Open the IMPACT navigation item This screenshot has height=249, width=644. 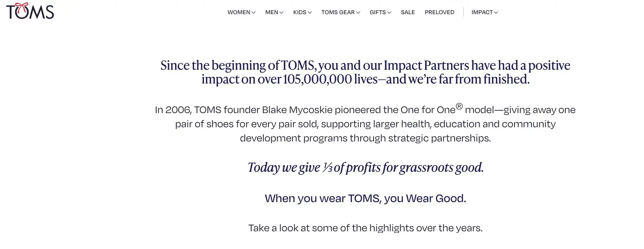(482, 12)
